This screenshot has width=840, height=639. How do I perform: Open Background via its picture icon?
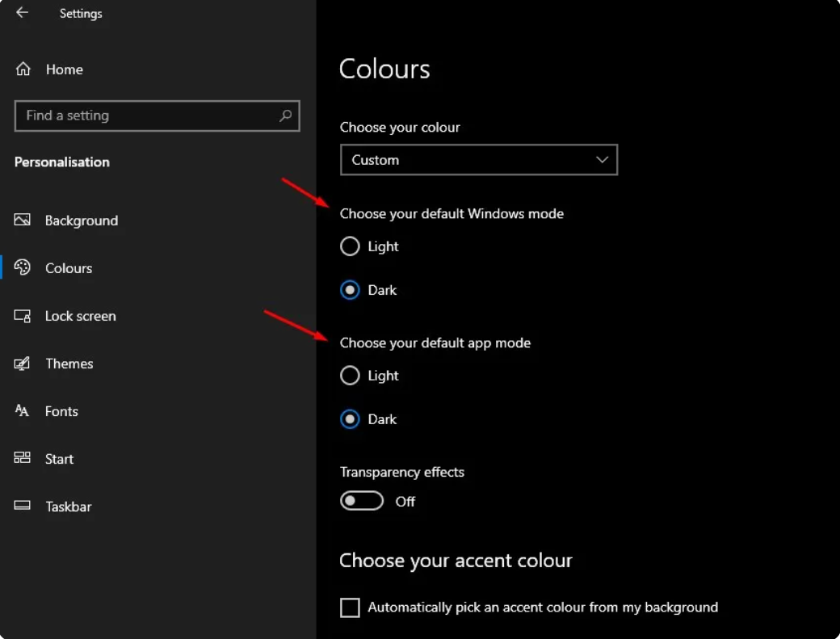(23, 221)
